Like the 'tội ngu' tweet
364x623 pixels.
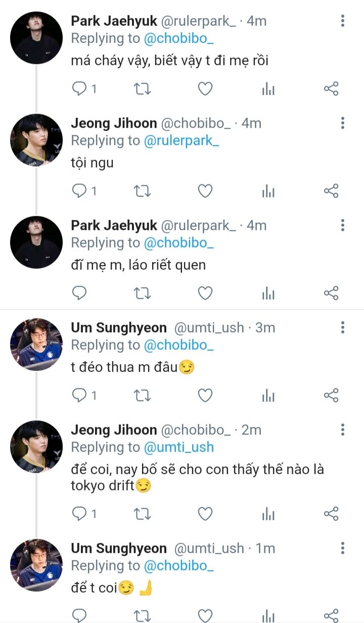pyautogui.click(x=205, y=191)
